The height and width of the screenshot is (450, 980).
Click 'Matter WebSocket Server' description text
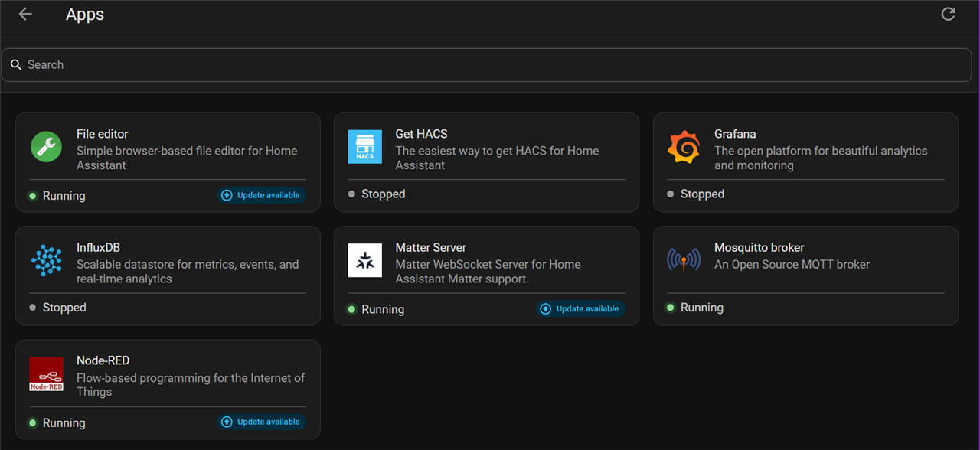[488, 272]
